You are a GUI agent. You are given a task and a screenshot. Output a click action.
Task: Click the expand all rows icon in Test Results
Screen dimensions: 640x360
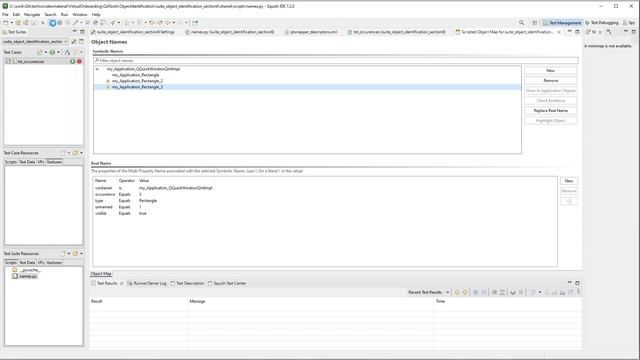(476, 292)
